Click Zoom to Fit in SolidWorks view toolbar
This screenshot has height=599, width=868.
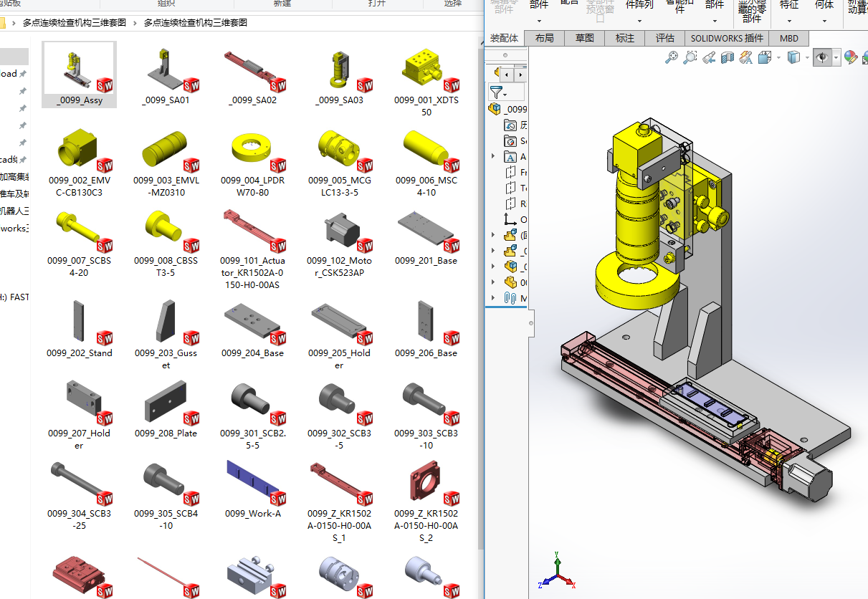point(672,58)
